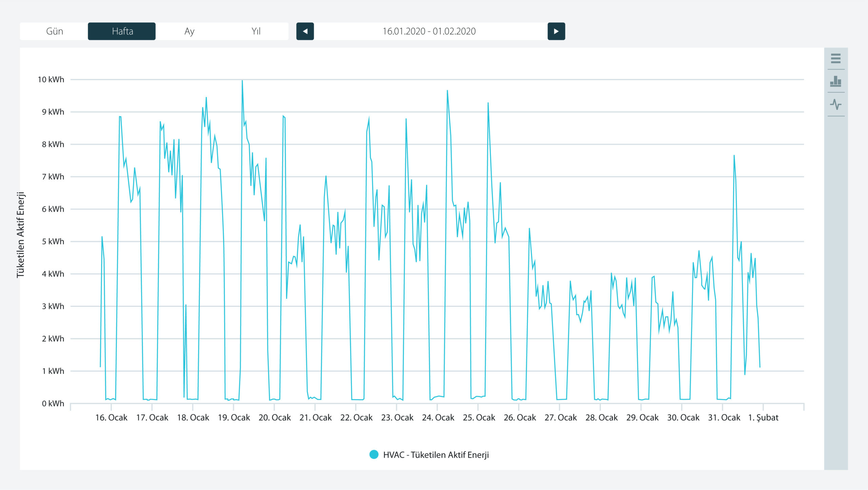Screen dimensions: 868x490
Task: Switch to bar chart view icon
Action: (x=836, y=81)
